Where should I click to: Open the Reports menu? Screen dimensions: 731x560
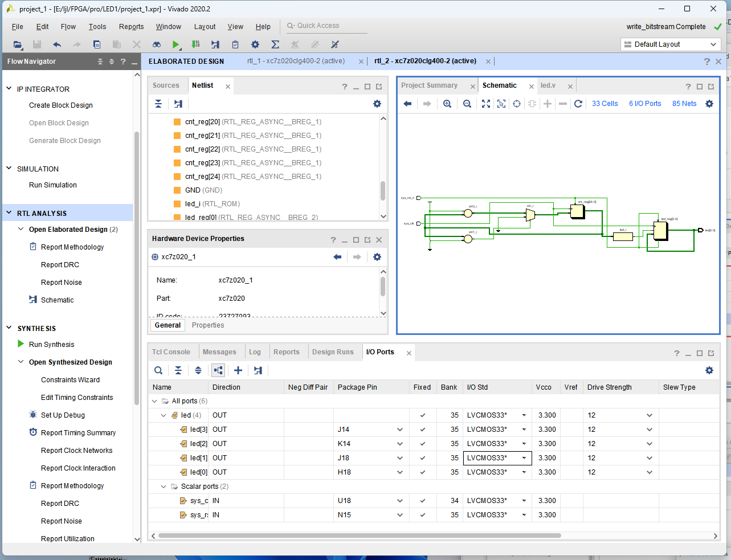click(x=131, y=27)
